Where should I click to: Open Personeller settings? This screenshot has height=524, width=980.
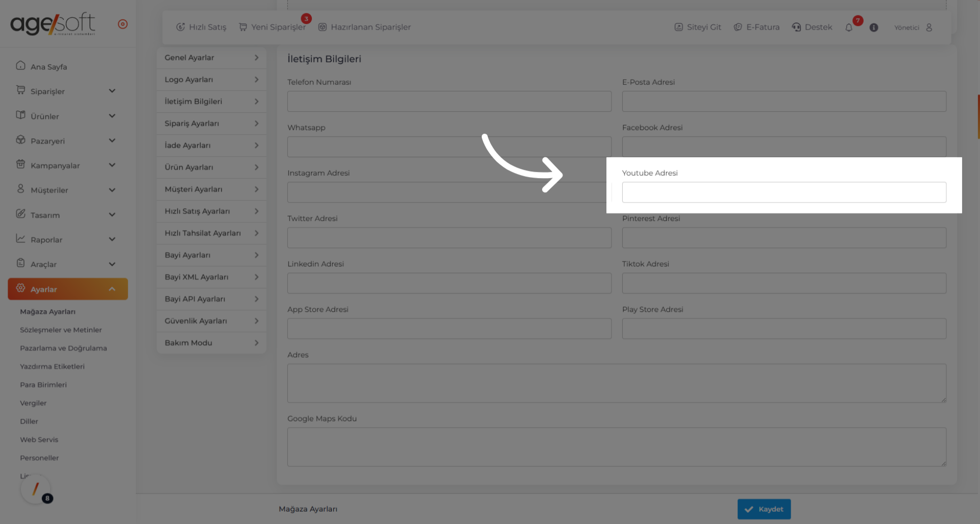(39, 458)
